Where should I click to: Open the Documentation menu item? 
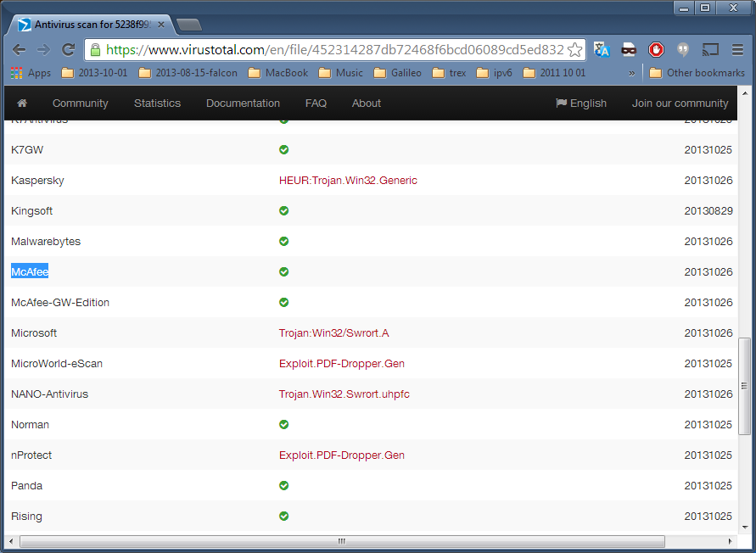243,103
